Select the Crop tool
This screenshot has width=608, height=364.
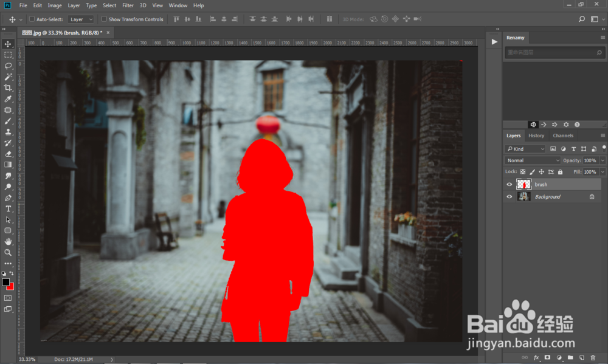(x=8, y=88)
